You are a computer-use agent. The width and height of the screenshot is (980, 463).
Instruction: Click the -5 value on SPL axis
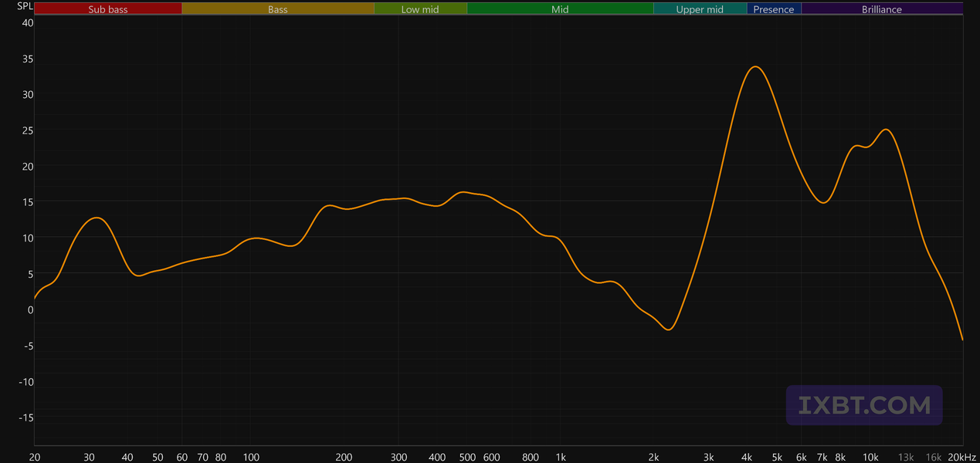[28, 346]
